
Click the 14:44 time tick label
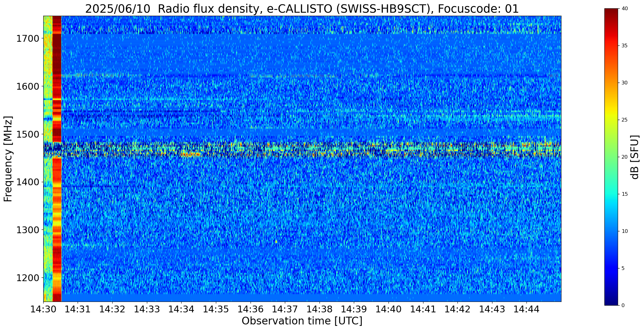[x=526, y=309]
